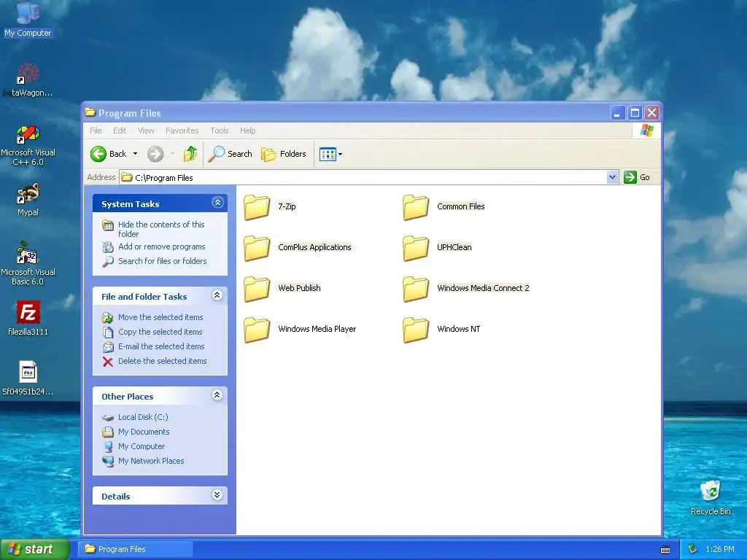Click the greyed Forward arrow button
This screenshot has width=747, height=560.
(155, 154)
